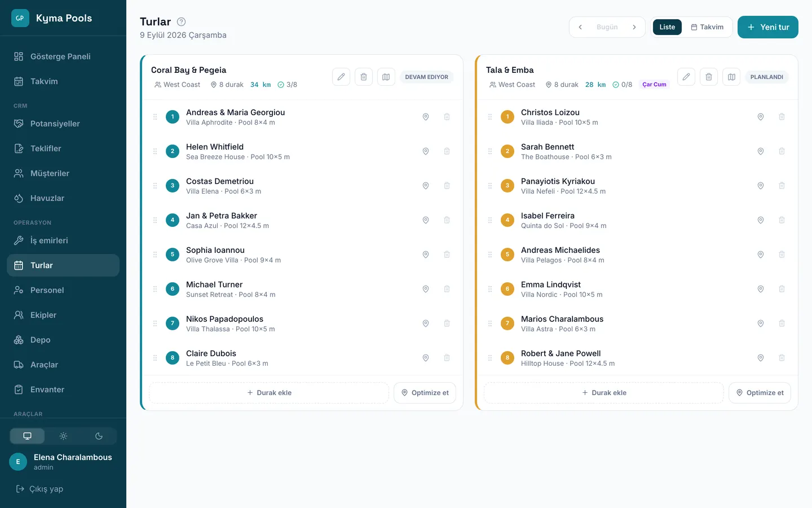Show location pin for Christos Loizou
The image size is (812, 508).
coord(761,117)
